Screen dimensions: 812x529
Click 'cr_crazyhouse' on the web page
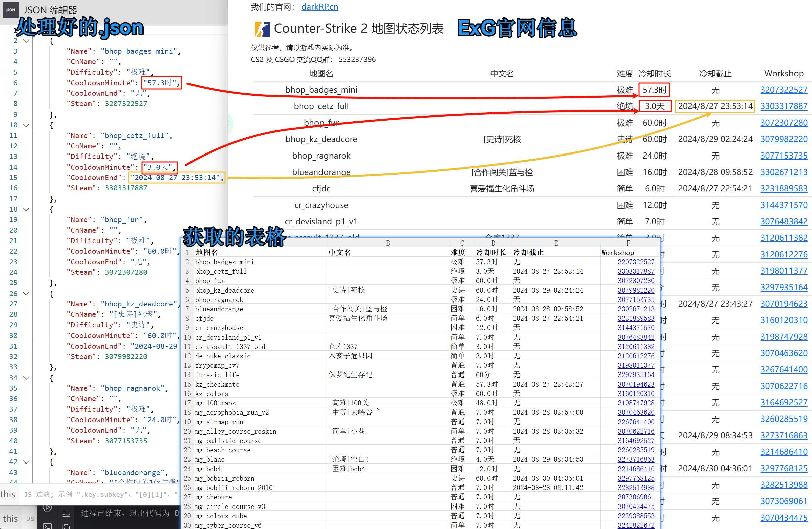click(x=321, y=205)
